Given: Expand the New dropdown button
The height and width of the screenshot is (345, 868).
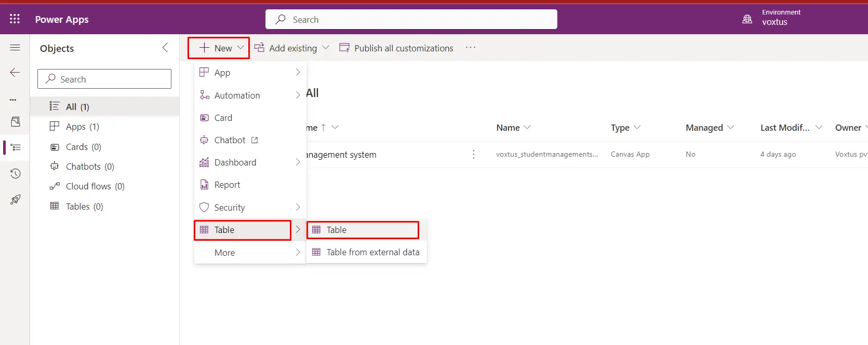Looking at the screenshot, I should [219, 48].
